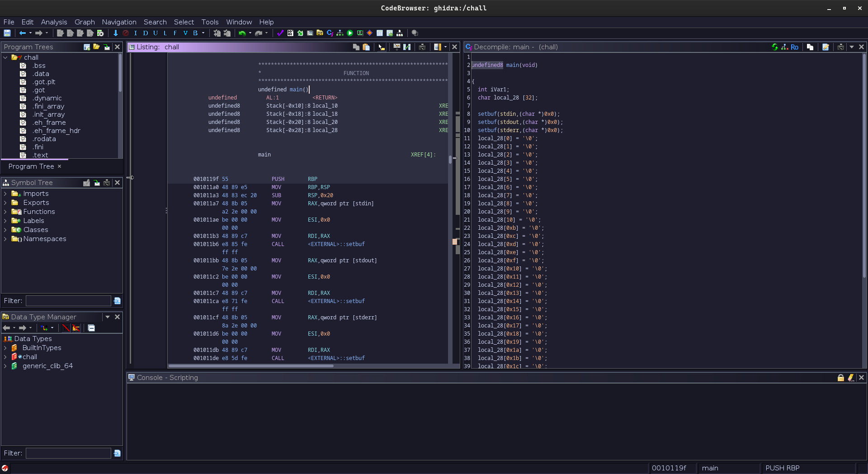Toggle mouse hover mode in Listing header
868x474 pixels.
click(382, 47)
